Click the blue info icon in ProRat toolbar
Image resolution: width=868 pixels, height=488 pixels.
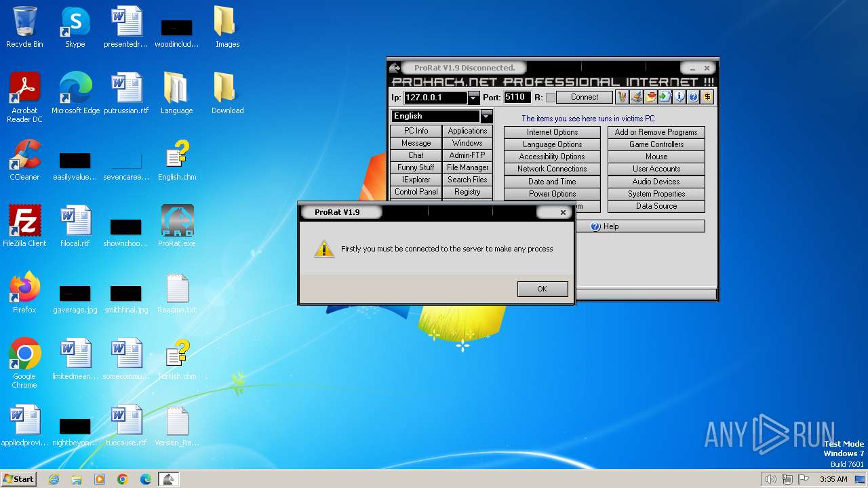pyautogui.click(x=679, y=98)
